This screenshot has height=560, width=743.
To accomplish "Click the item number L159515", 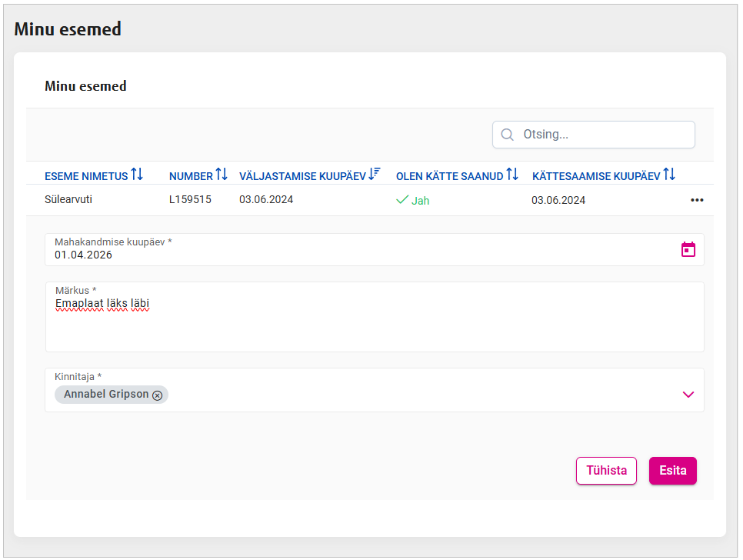I will 190,199.
